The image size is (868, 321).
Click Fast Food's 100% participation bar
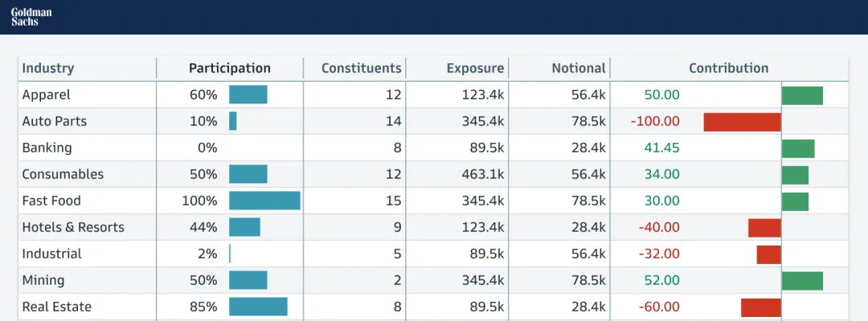pos(264,201)
